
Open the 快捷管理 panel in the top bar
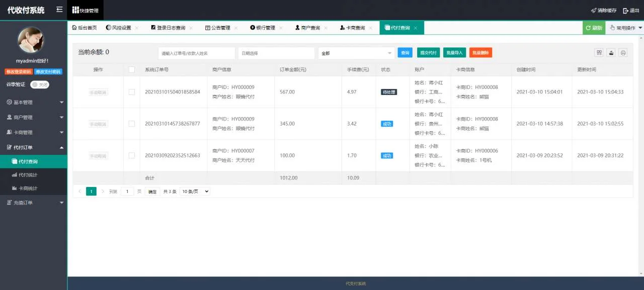point(86,10)
